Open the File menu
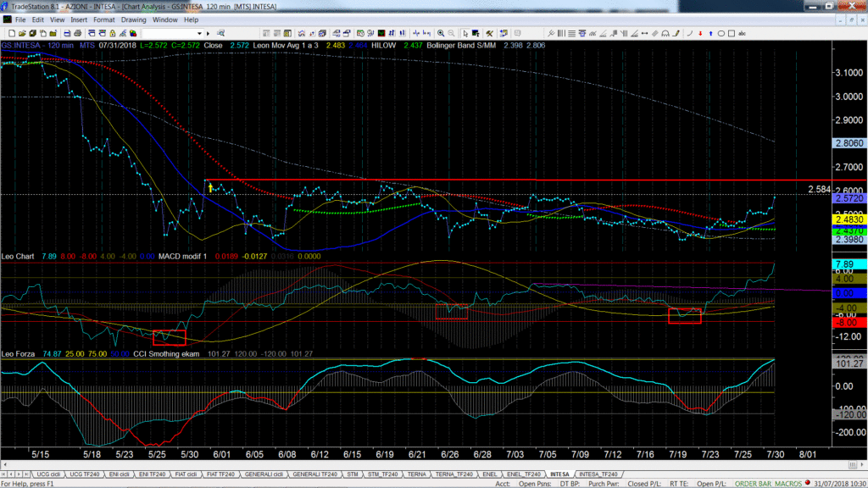This screenshot has height=488, width=868. coord(20,20)
